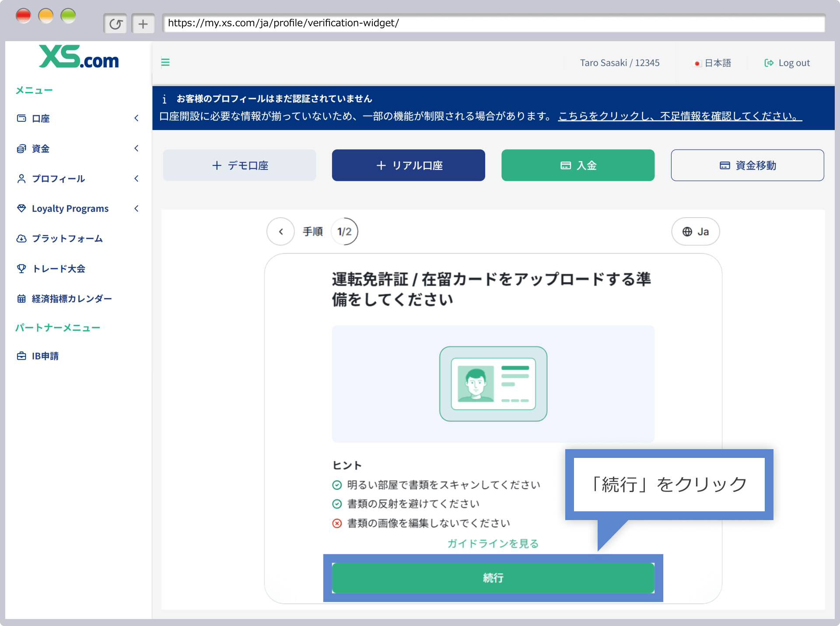Click the browser address bar
Viewport: 840px width, 626px height.
click(493, 23)
